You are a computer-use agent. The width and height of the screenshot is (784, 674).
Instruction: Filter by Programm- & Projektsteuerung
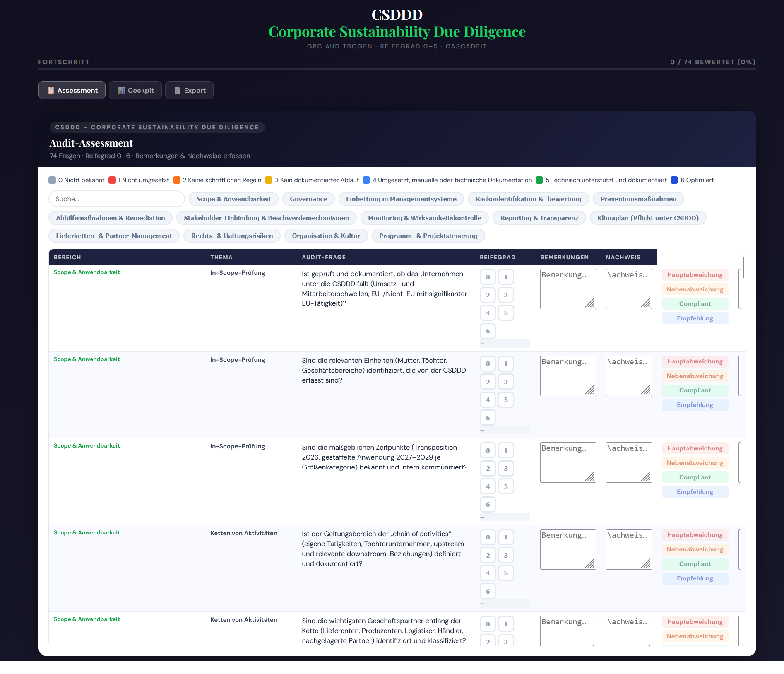[428, 236]
